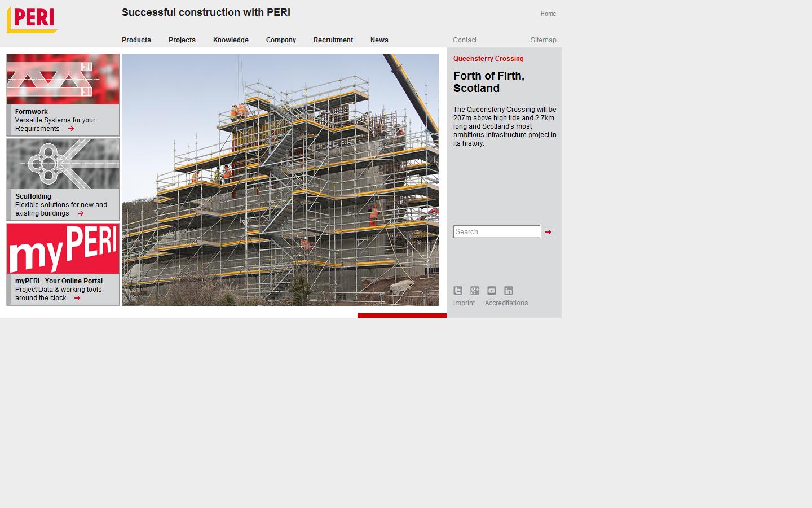Click the red search submit arrow

(x=548, y=231)
